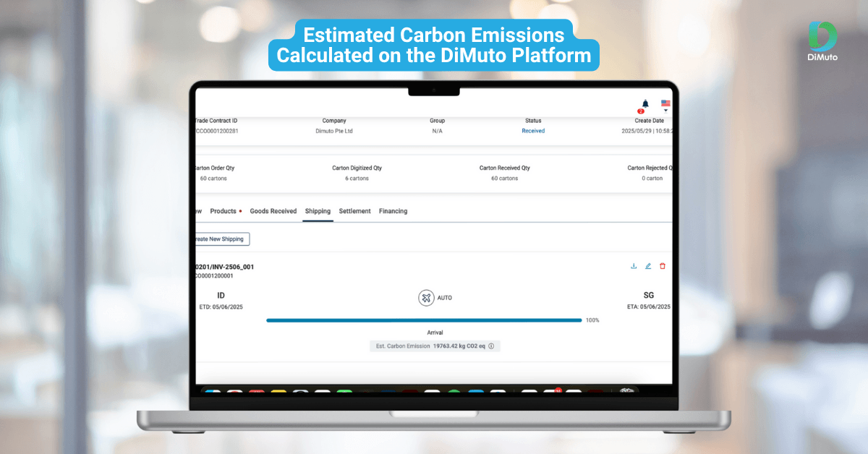The image size is (868, 454).
Task: Select the Dimuto Pte Ltd company name
Action: coord(334,131)
